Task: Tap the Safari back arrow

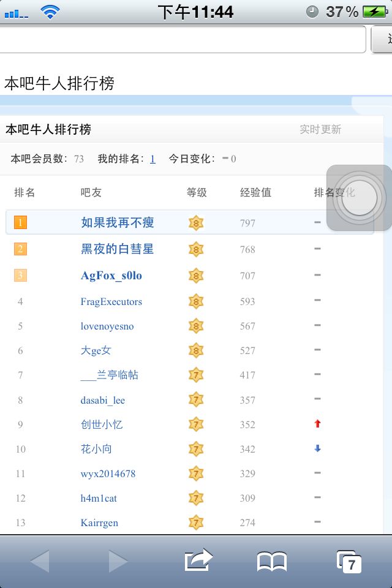Action: [40, 561]
